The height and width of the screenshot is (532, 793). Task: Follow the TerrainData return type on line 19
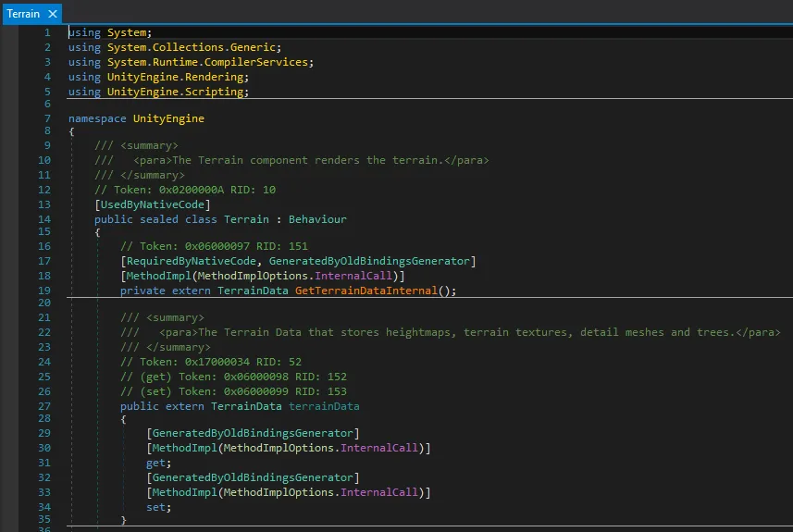pos(253,291)
